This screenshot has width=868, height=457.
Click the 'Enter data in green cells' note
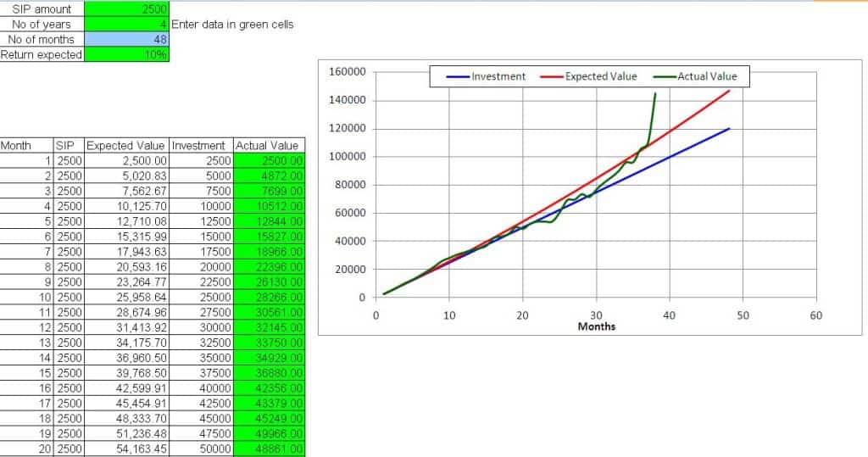coord(232,25)
